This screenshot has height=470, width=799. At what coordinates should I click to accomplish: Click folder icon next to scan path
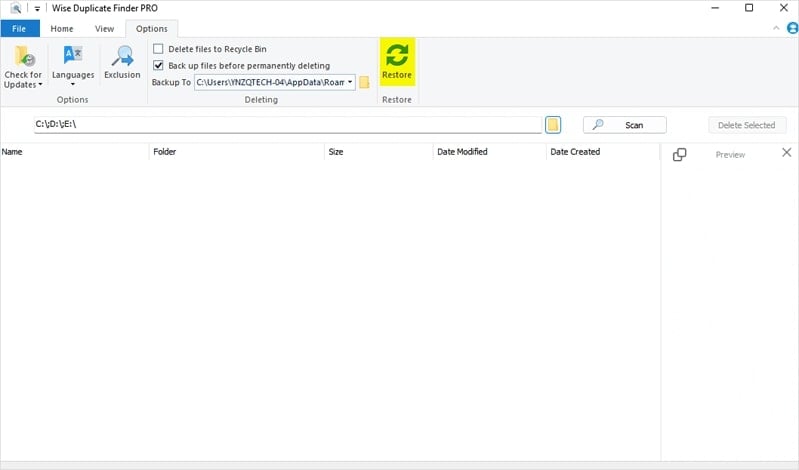tap(553, 125)
